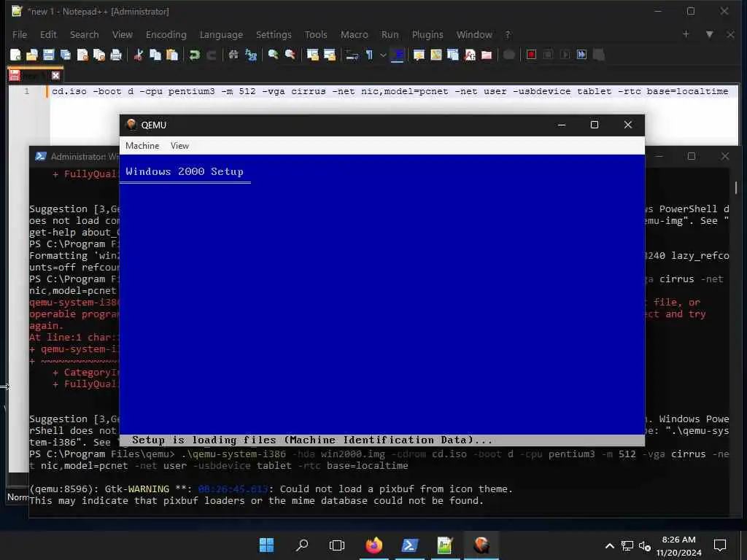
Task: Start macro recording with red button
Action: [531, 55]
